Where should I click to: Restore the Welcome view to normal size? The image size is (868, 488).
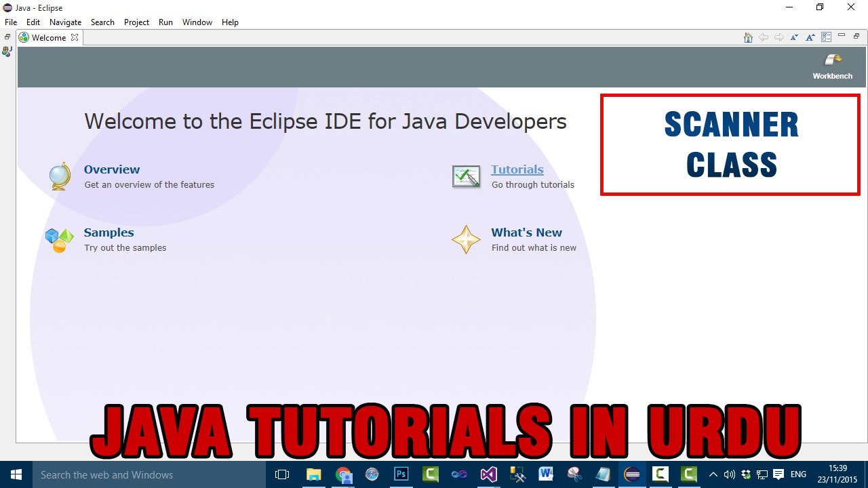click(856, 35)
